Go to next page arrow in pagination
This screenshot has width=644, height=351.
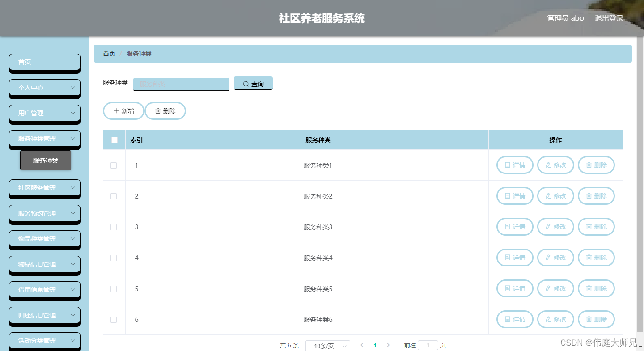click(388, 345)
